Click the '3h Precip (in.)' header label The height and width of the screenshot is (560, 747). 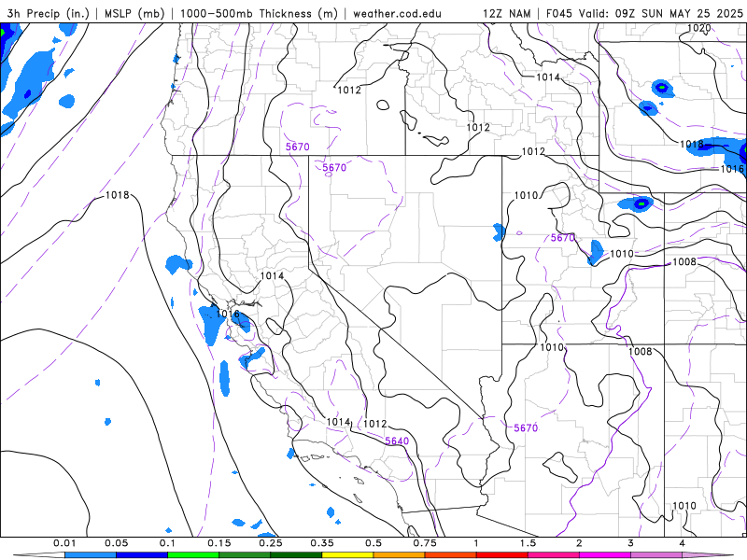click(49, 14)
